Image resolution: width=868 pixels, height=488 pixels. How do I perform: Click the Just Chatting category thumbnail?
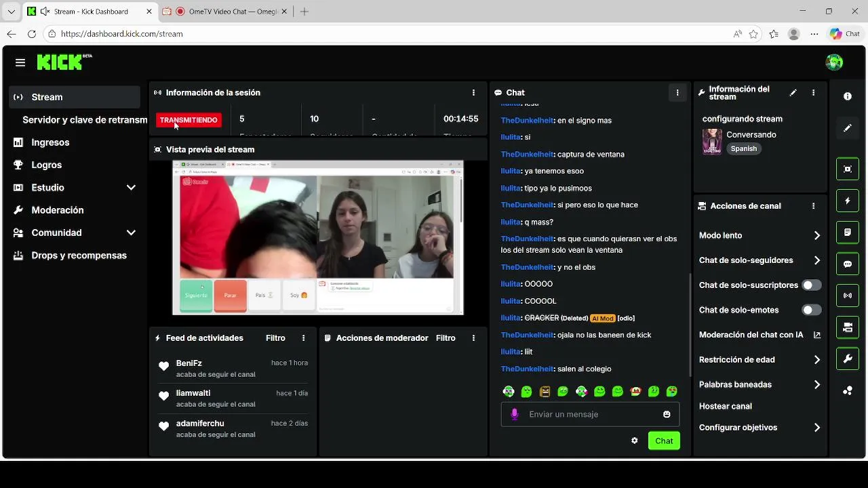click(712, 142)
